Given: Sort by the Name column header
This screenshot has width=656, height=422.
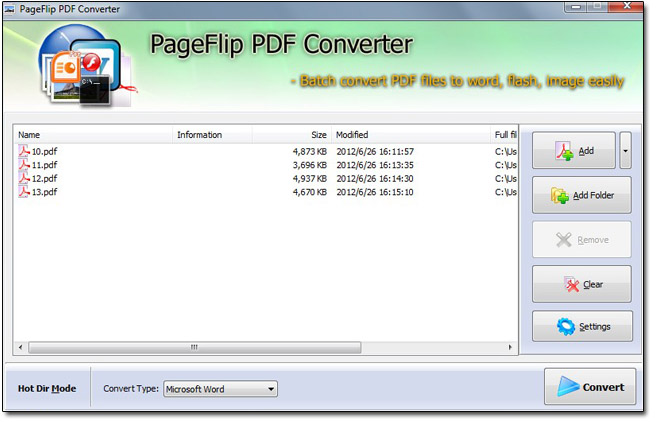Looking at the screenshot, I should point(93,135).
